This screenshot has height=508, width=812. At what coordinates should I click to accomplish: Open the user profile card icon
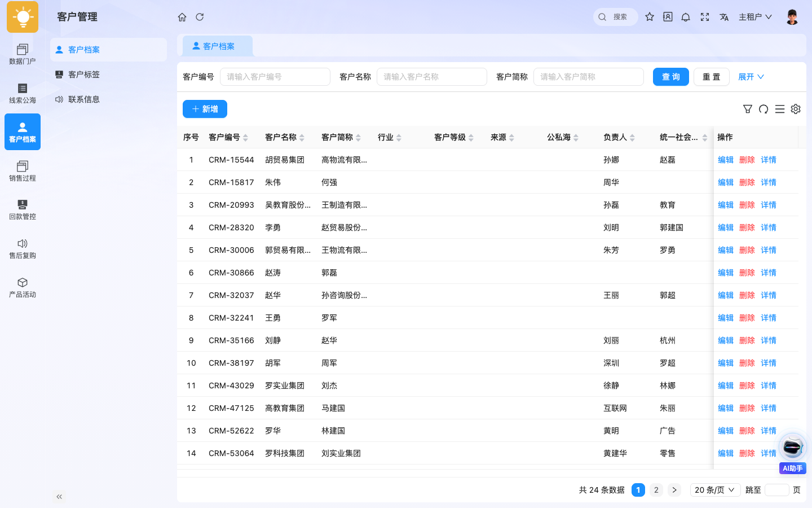click(x=668, y=17)
